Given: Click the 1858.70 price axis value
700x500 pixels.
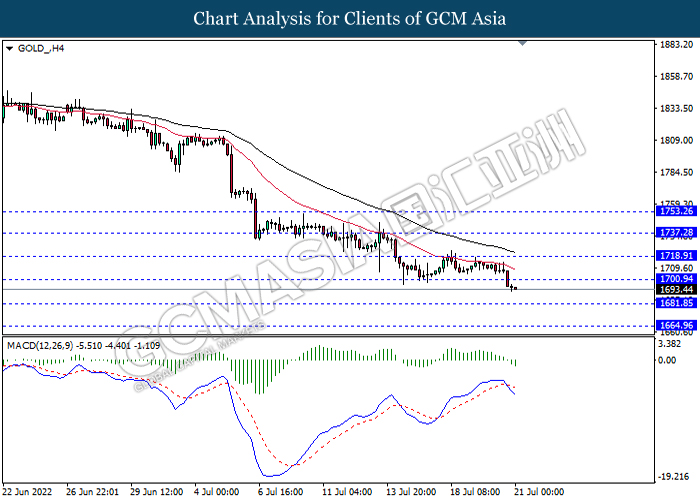Looking at the screenshot, I should [x=676, y=76].
